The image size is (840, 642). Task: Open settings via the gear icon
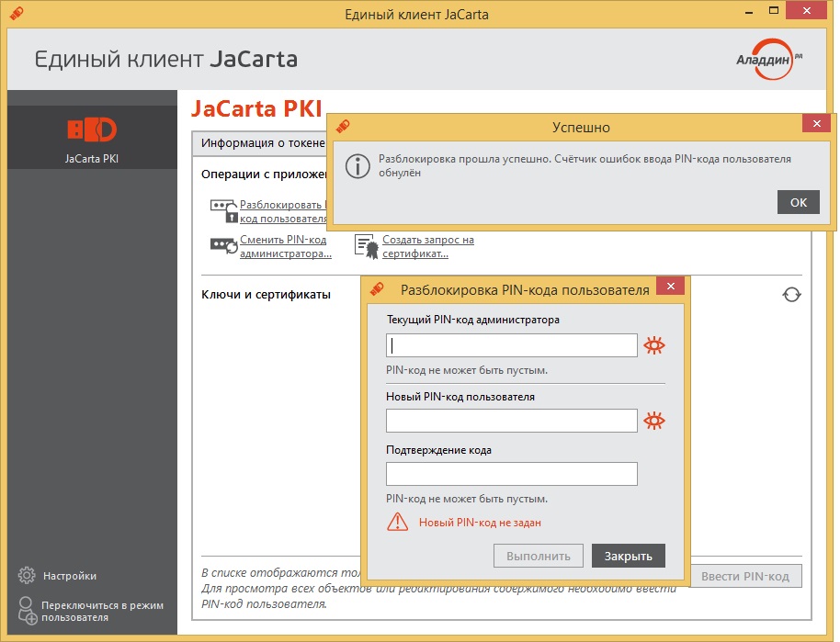28,576
